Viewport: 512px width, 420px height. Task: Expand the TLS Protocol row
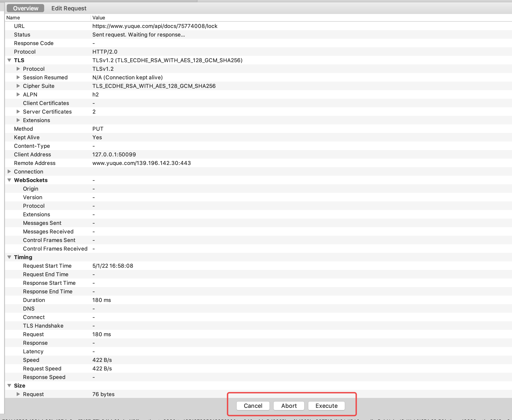18,69
